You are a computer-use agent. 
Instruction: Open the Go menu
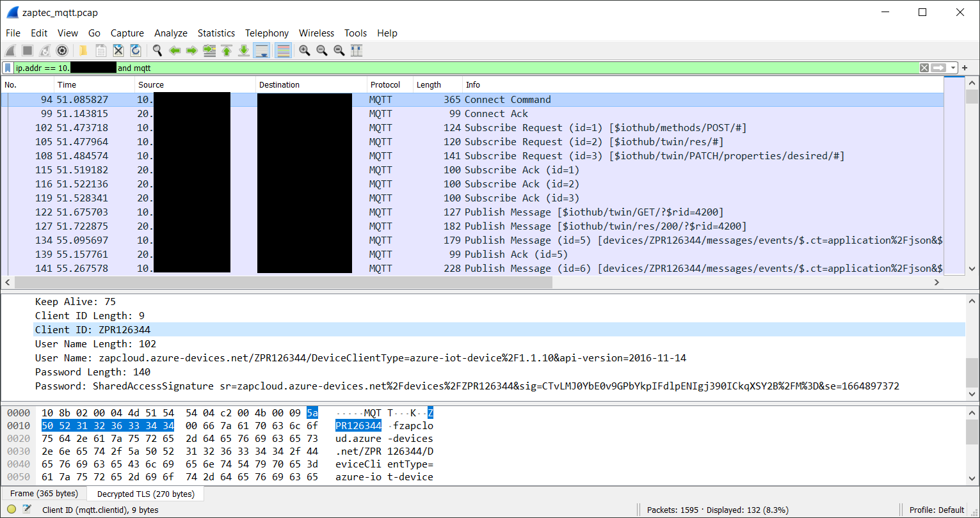(95, 33)
